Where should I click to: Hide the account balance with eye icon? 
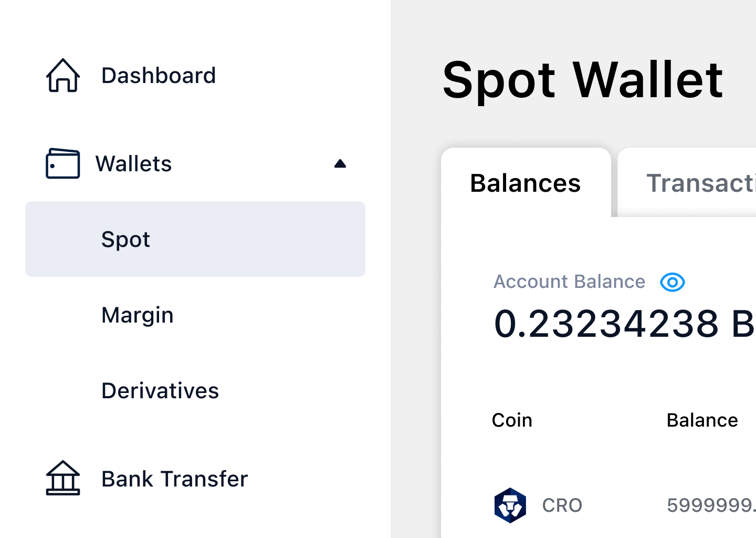(672, 282)
